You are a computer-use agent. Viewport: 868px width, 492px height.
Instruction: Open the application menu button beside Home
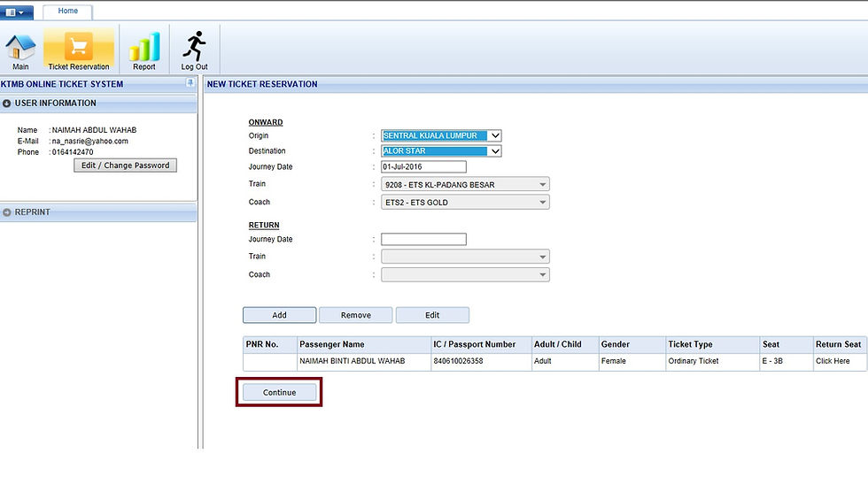[x=16, y=12]
